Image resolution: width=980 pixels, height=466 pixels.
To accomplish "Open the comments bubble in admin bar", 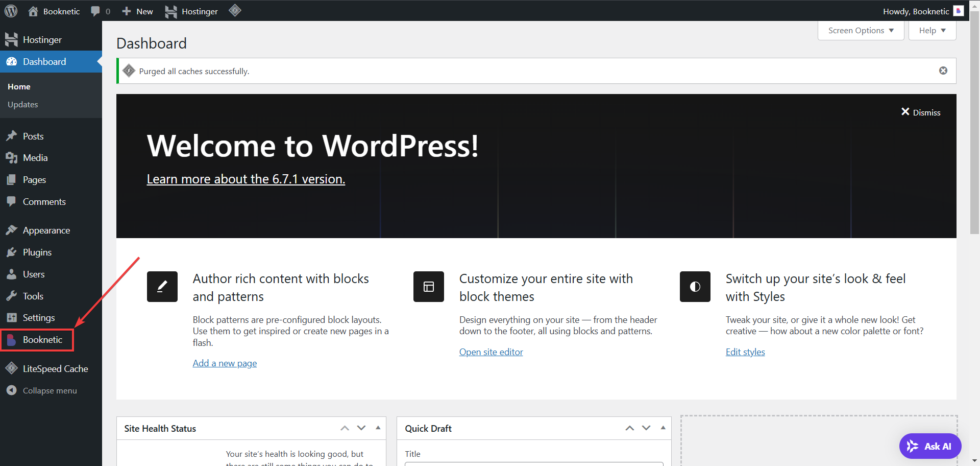I will [95, 11].
